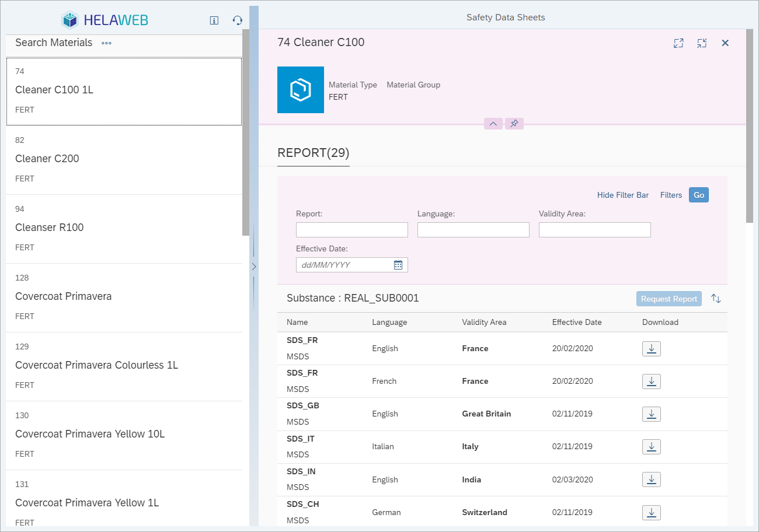Image resolution: width=759 pixels, height=532 pixels.
Task: Click the Hide Filter Bar link
Action: tap(622, 195)
